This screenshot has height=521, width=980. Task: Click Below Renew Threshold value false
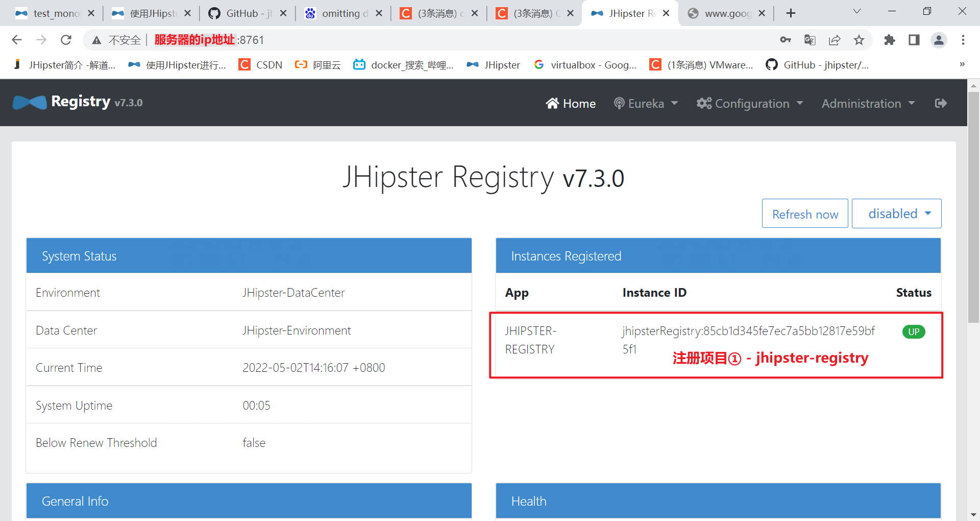pos(254,443)
